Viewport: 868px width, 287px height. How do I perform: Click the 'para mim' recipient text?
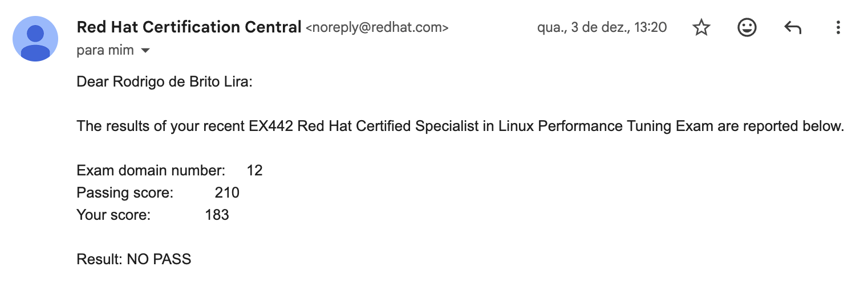tap(105, 51)
